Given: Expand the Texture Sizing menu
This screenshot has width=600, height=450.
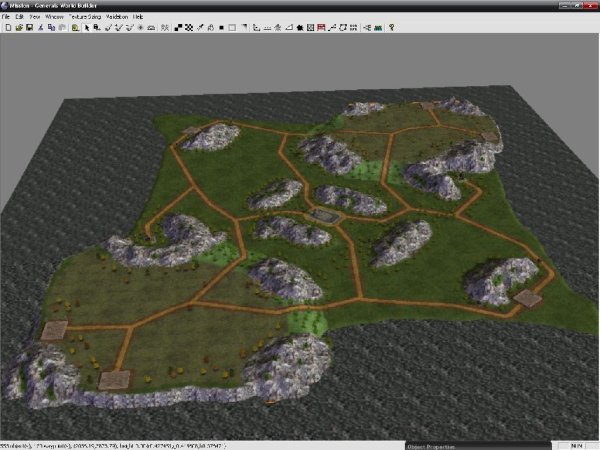Looking at the screenshot, I should tap(87, 17).
